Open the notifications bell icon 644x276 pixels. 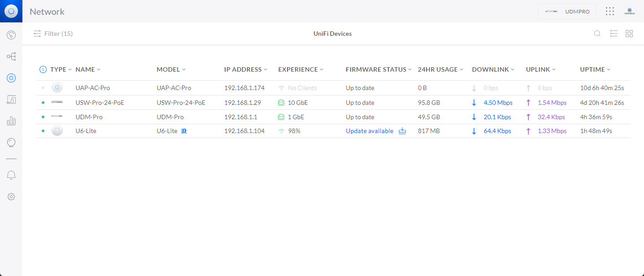11,175
